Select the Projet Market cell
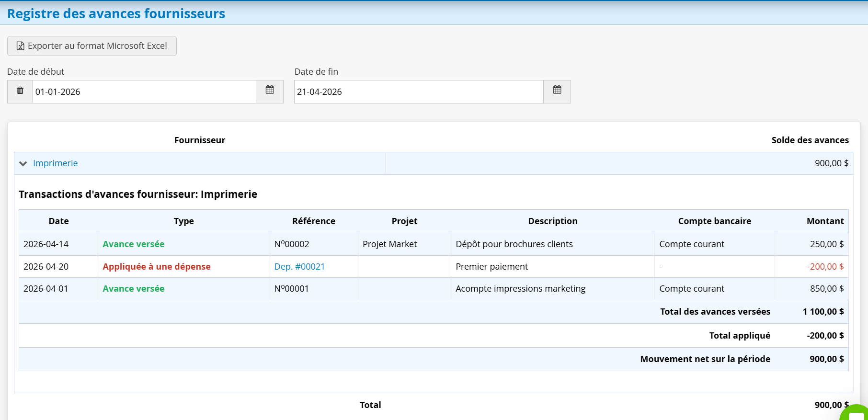 click(390, 244)
